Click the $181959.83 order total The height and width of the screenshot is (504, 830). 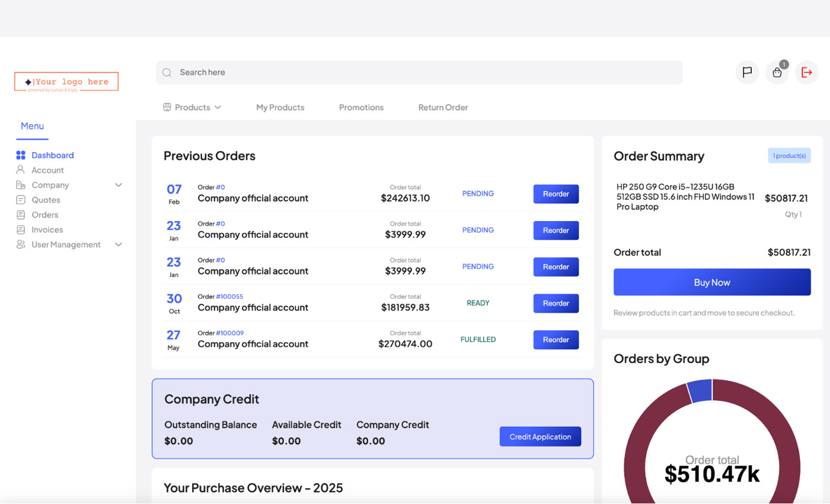point(406,308)
